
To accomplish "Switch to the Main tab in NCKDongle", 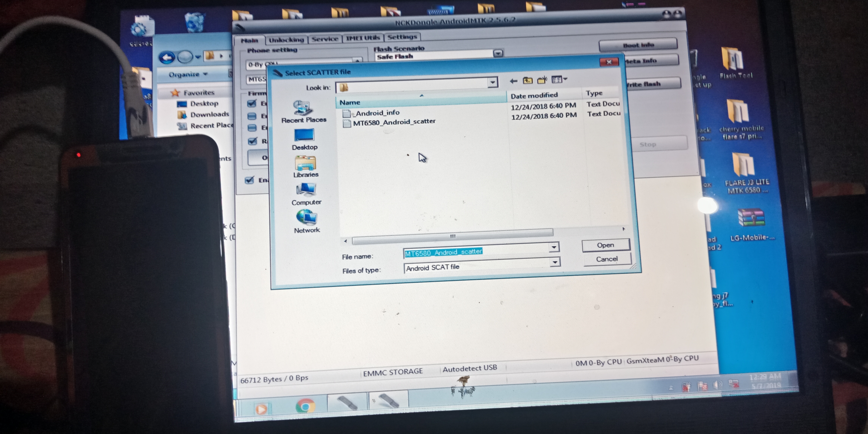I will pyautogui.click(x=249, y=40).
